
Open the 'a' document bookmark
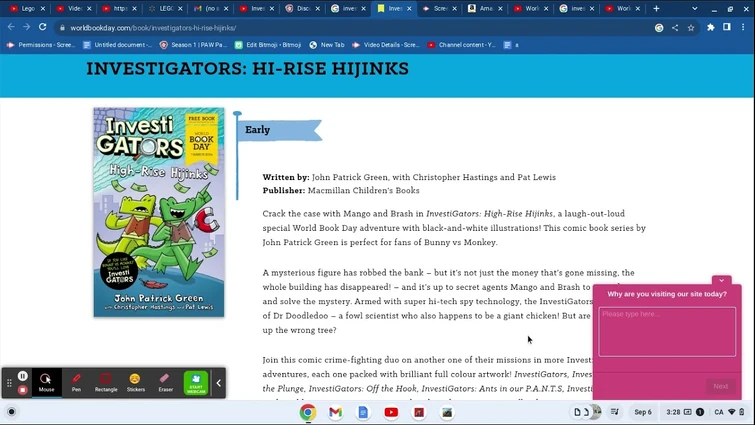click(x=511, y=45)
